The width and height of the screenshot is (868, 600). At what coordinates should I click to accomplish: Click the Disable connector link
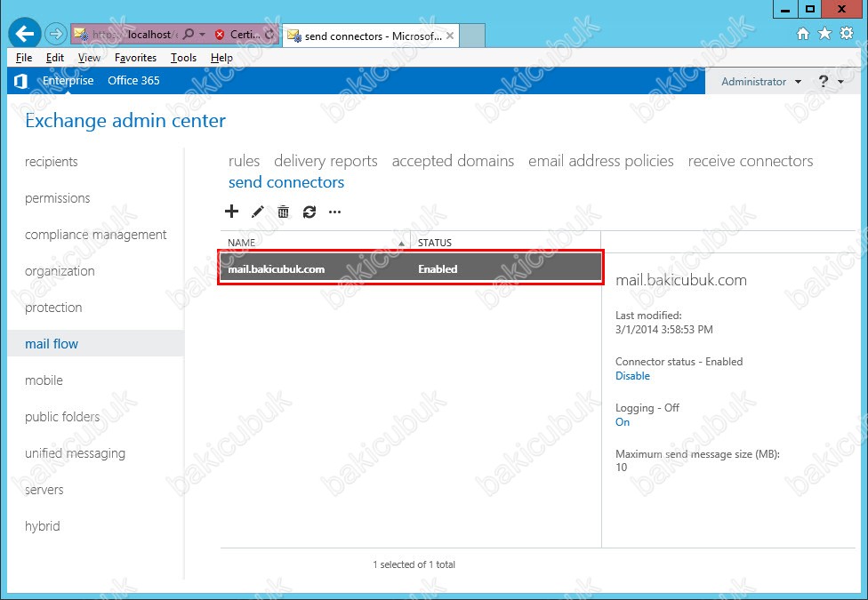click(x=632, y=376)
